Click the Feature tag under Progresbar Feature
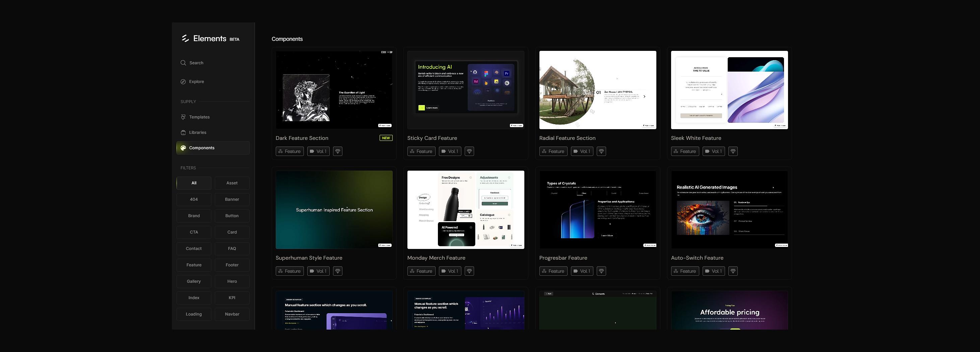This screenshot has width=980, height=352. point(553,271)
